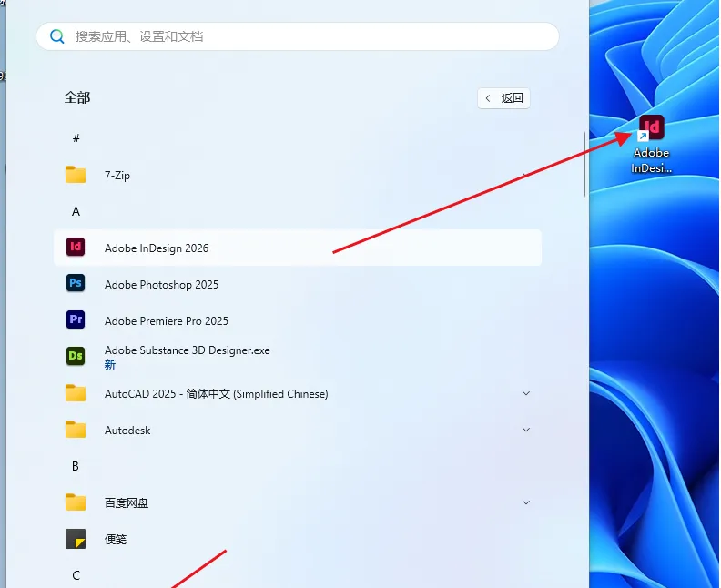Click the Adobe InDesi... desktop shortcut label
721x588 pixels.
[x=652, y=160]
